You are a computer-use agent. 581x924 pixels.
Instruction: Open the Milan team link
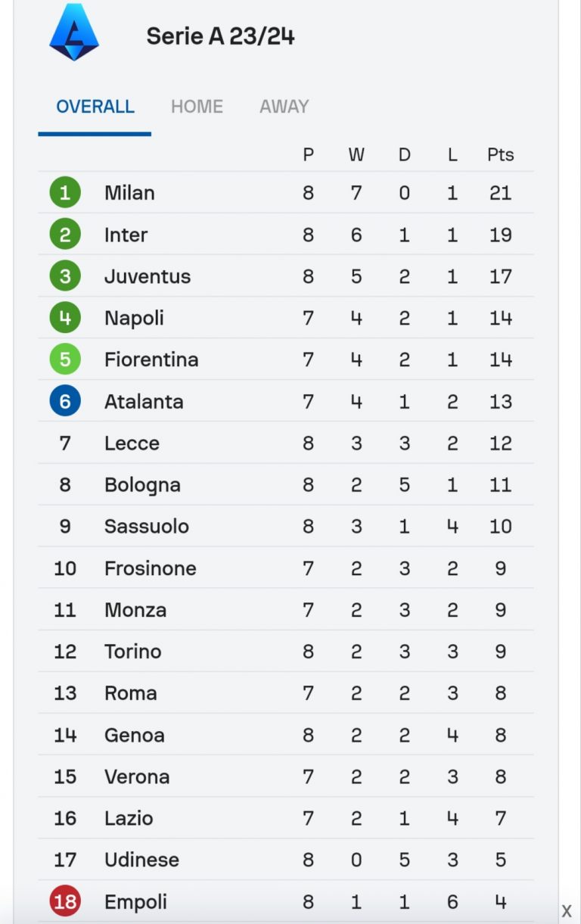[x=129, y=193]
